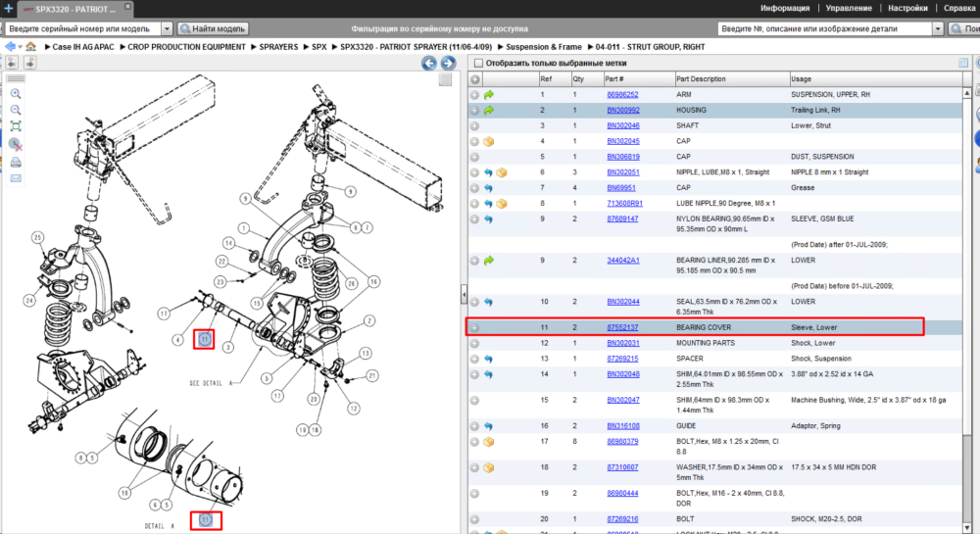Toggle diagram panel square button top-right
This screenshot has width=980, height=534.
tap(445, 79)
